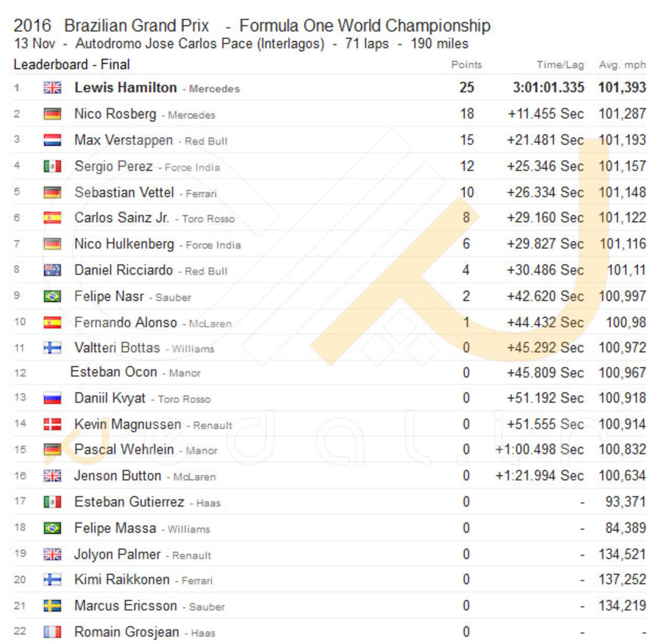661x644 pixels.
Task: Click the Danish flag beside Kevin Magnussen
Action: pyautogui.click(x=52, y=424)
